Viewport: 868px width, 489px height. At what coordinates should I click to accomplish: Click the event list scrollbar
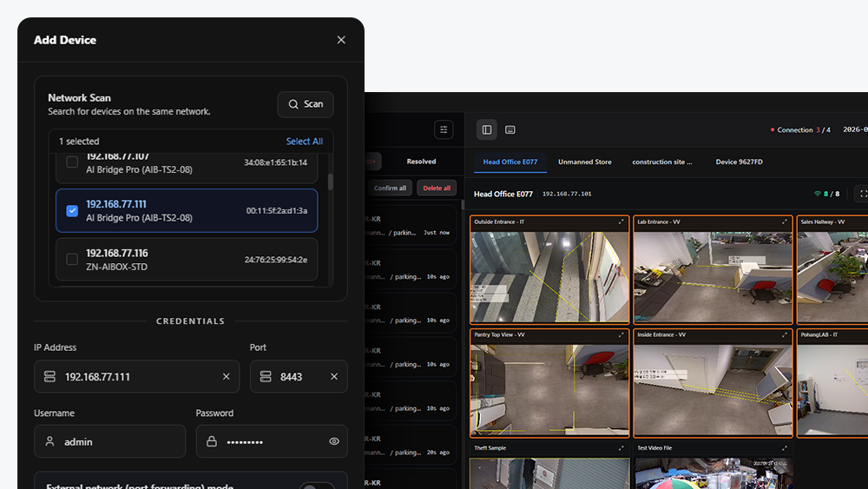pyautogui.click(x=463, y=206)
